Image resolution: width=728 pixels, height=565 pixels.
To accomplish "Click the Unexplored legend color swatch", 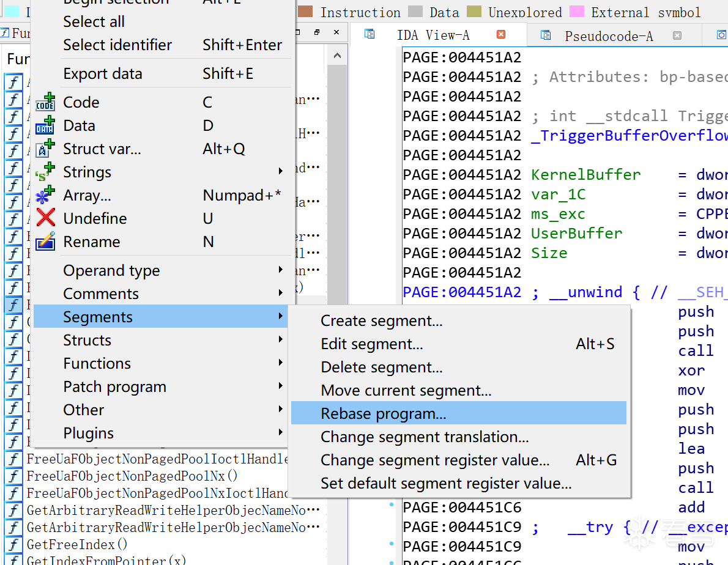I will point(474,11).
